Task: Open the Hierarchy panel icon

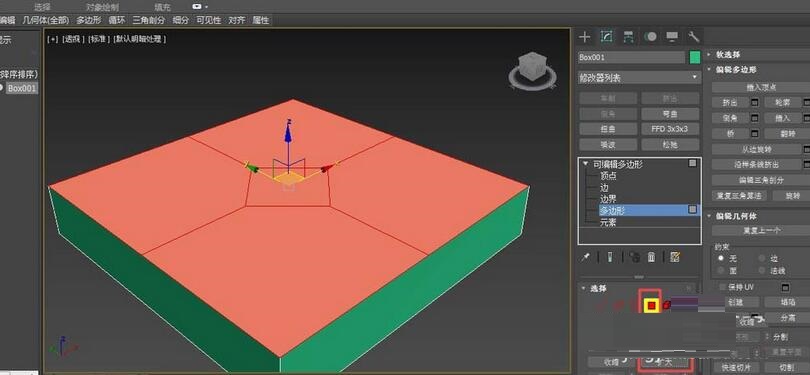Action: point(628,37)
